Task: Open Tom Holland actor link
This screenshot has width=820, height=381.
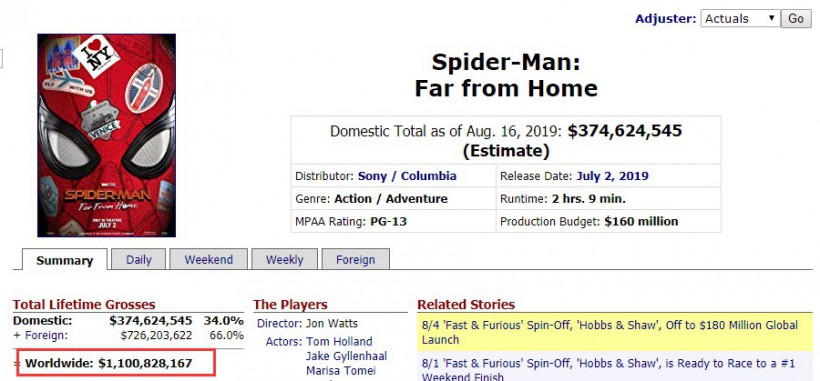Action: tap(339, 341)
